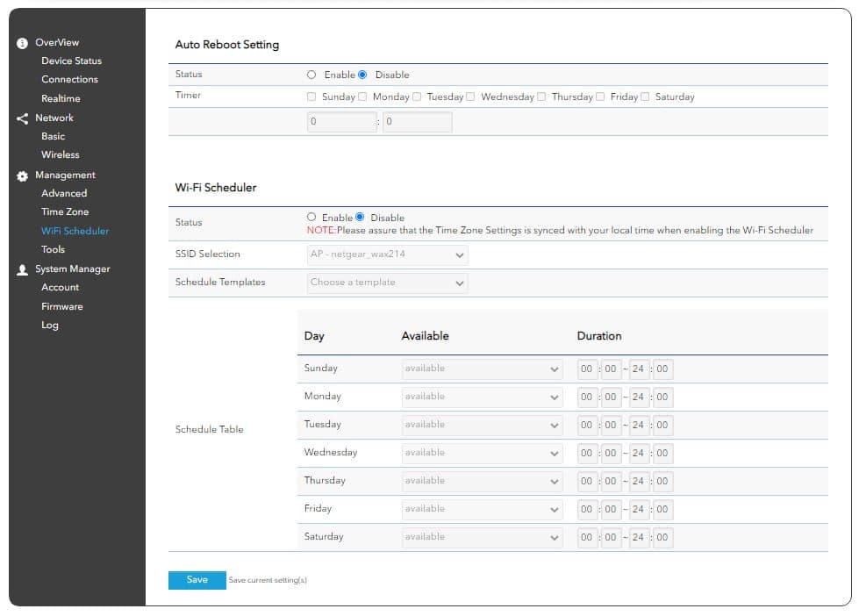Open the Schedule Templates dropdown
The image size is (859, 616).
tap(387, 283)
